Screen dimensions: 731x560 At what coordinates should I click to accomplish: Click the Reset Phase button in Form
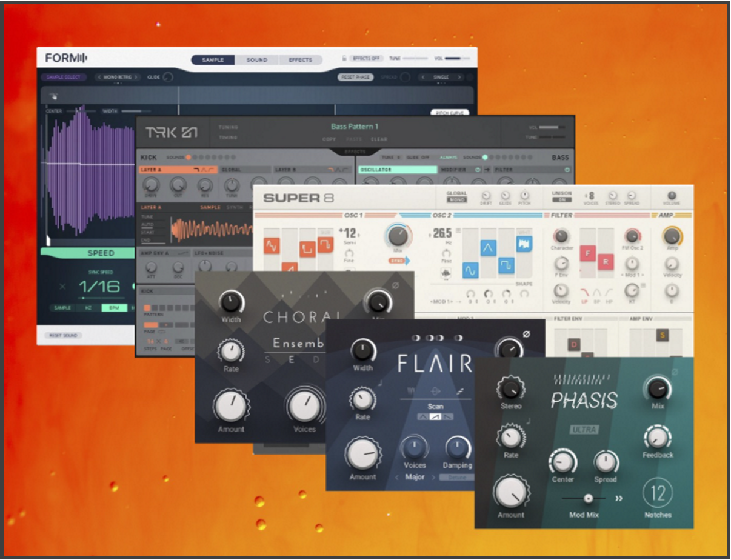point(356,78)
